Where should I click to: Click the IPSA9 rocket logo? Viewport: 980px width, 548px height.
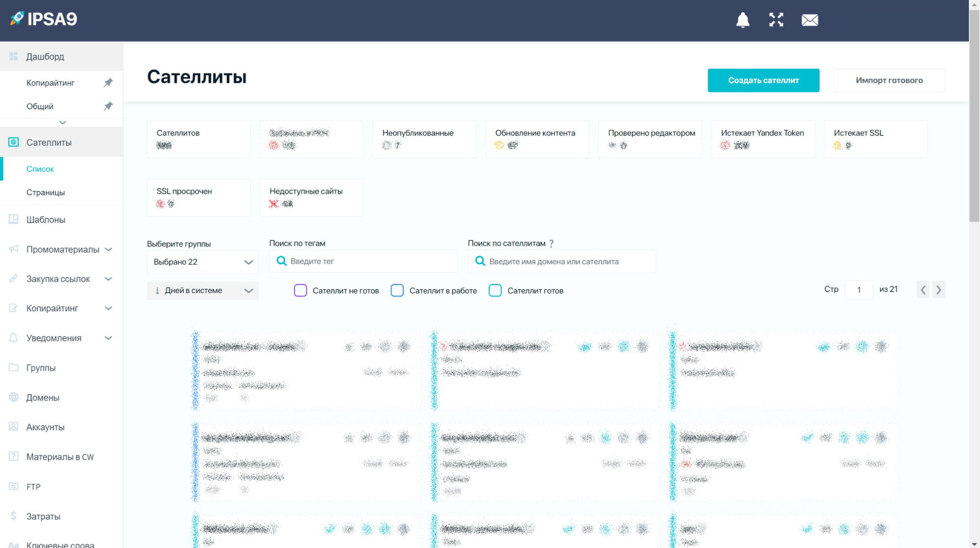click(x=43, y=19)
